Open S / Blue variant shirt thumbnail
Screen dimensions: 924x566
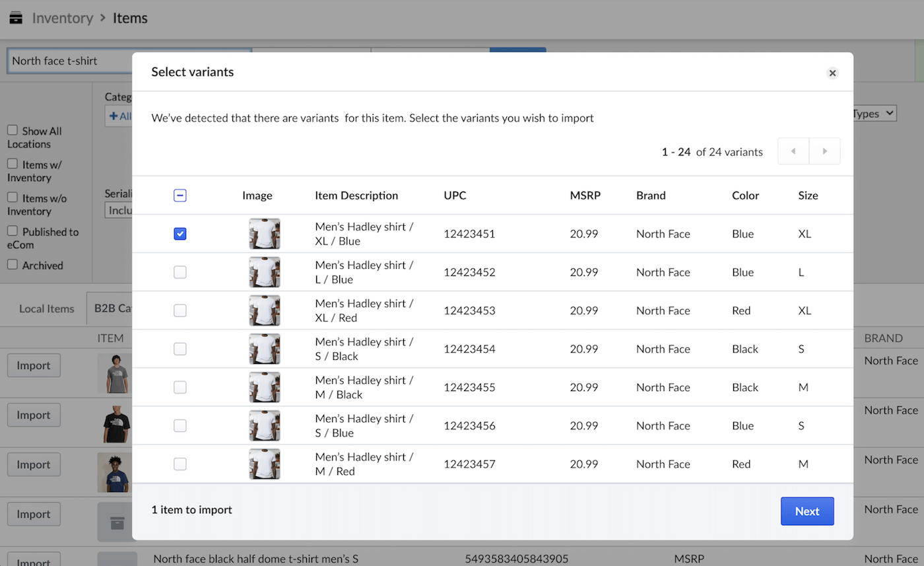(x=265, y=425)
